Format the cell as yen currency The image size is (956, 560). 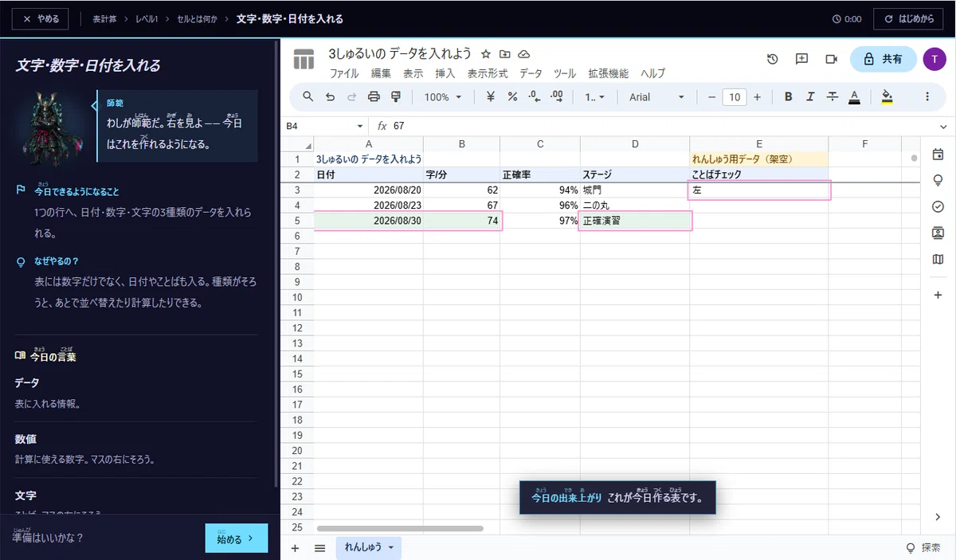pyautogui.click(x=490, y=97)
